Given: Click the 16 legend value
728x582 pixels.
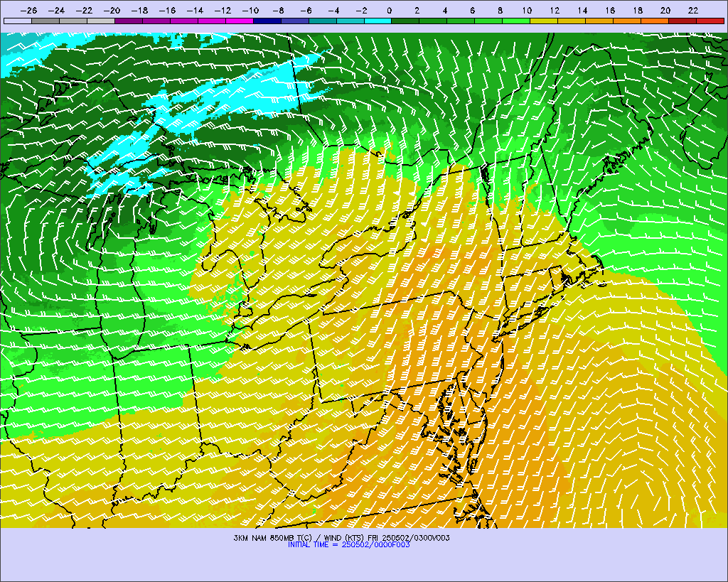Looking at the screenshot, I should click(610, 10).
